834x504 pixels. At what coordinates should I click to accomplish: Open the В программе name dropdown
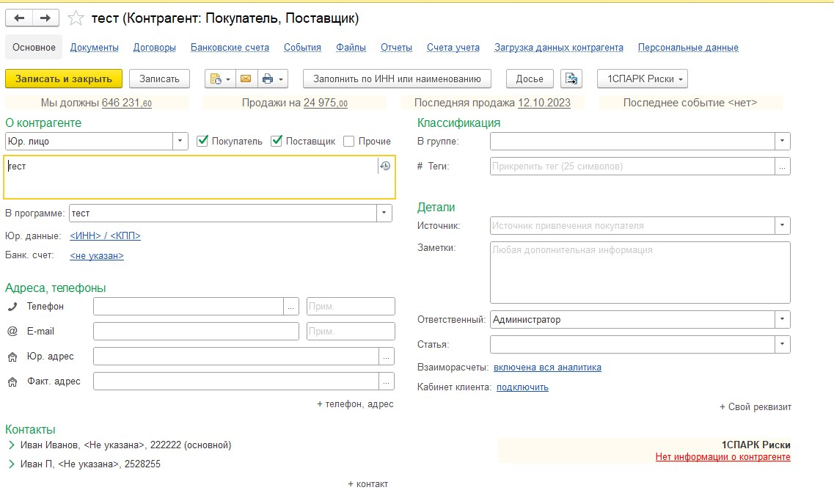384,213
